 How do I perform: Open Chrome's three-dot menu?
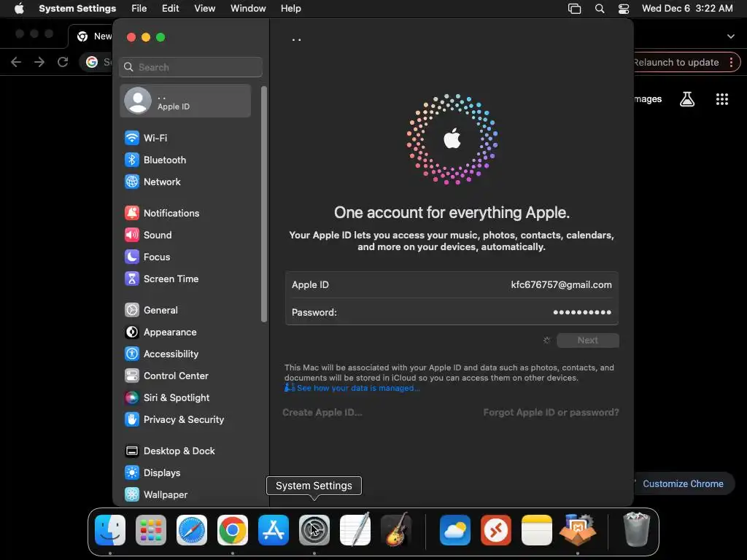(731, 63)
